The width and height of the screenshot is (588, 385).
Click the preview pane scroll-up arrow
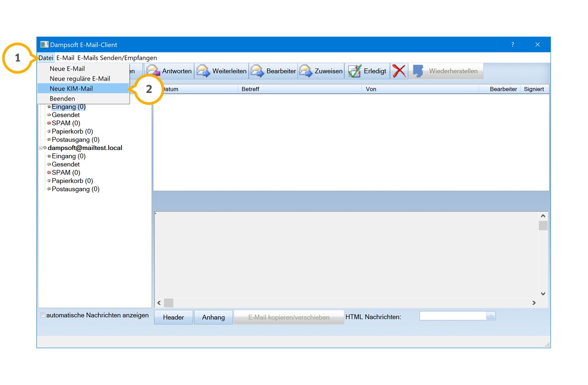pyautogui.click(x=543, y=216)
